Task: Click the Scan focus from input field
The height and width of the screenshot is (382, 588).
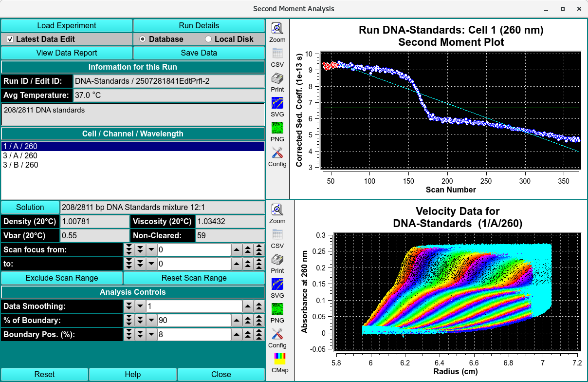Action: click(x=193, y=249)
